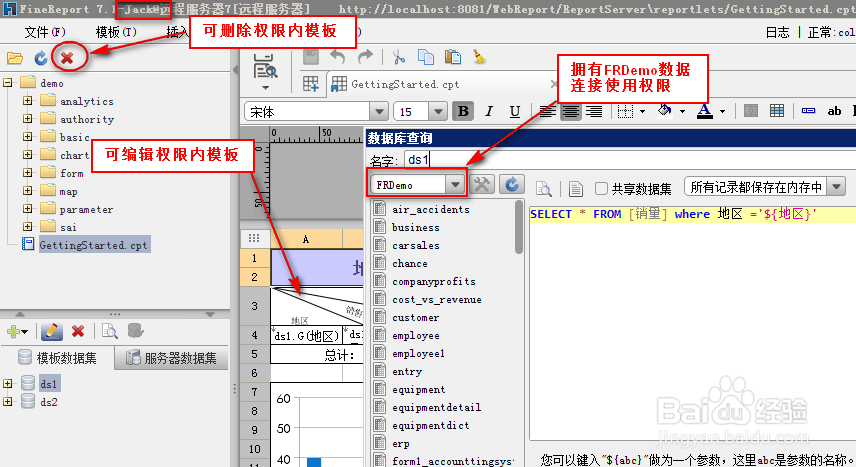Viewport: 856px width, 467px height.
Task: Collapse the demo root folder
Action: tap(8, 83)
